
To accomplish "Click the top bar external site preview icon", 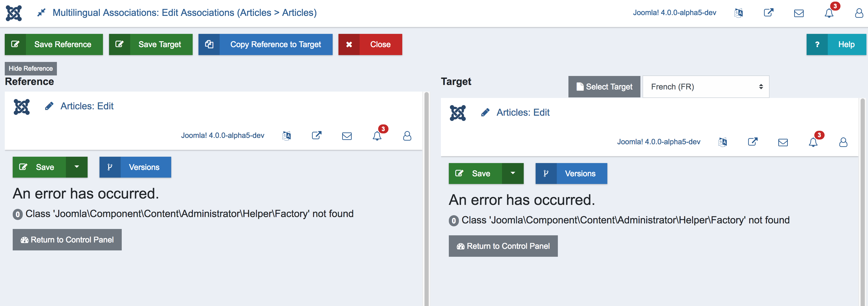I will point(768,13).
